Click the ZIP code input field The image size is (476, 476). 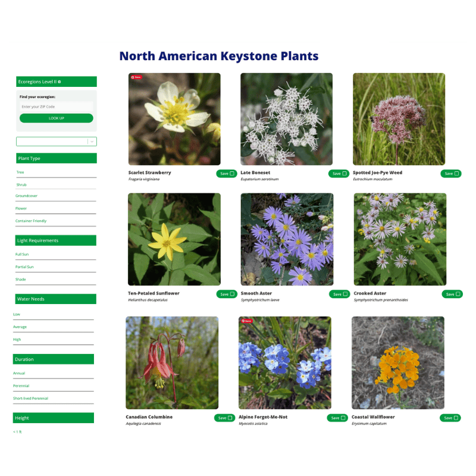pos(56,107)
